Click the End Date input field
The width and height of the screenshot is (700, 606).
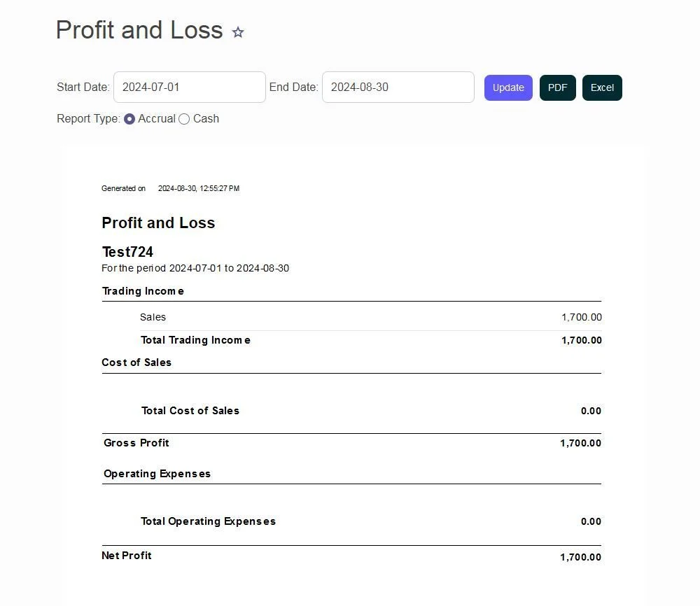pyautogui.click(x=398, y=87)
